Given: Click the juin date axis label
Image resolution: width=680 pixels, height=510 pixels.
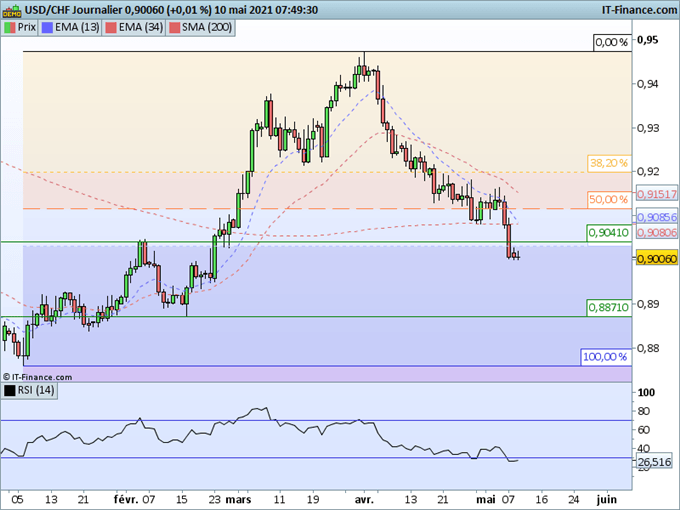Looking at the screenshot, I should coord(607,500).
